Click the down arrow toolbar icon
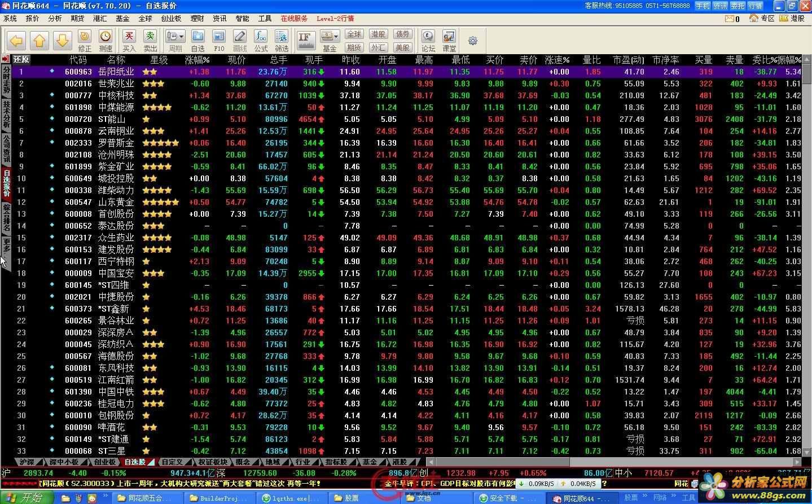 tap(63, 41)
